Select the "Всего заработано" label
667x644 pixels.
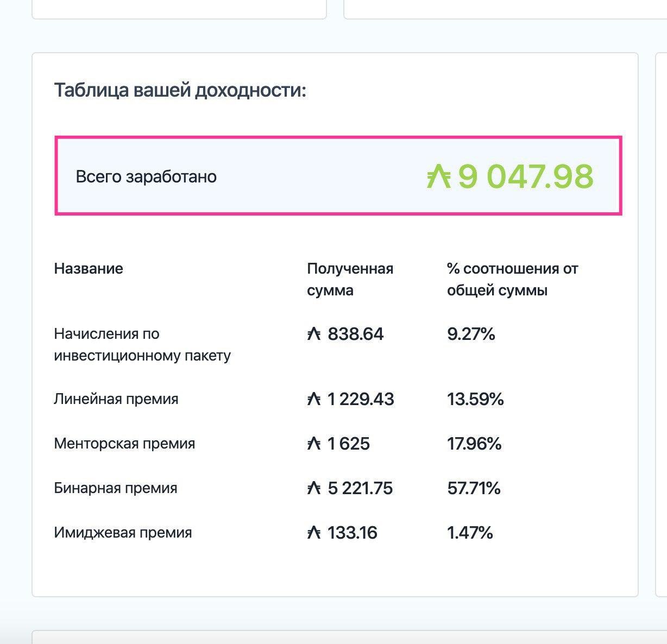coord(146,177)
